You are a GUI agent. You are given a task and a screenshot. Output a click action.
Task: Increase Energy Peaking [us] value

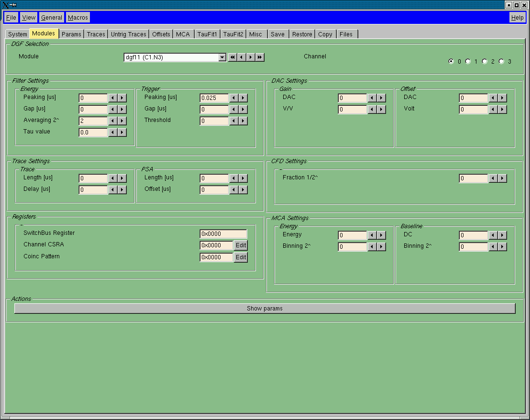[x=122, y=98]
